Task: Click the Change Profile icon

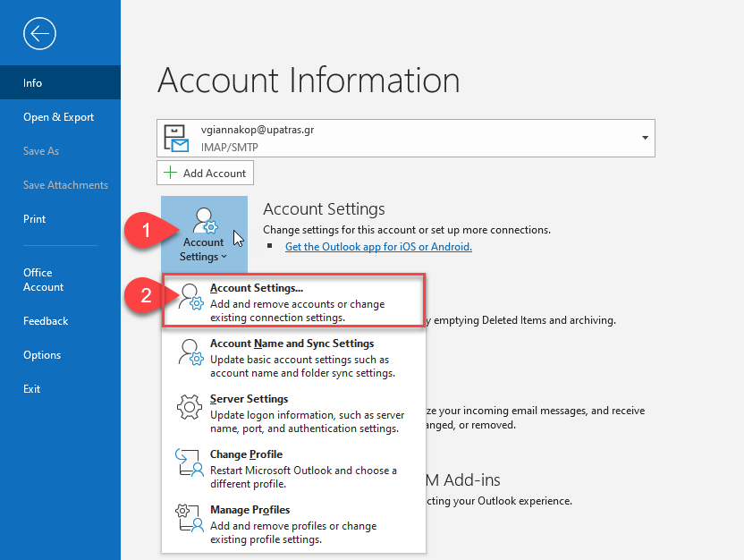Action: coord(190,462)
